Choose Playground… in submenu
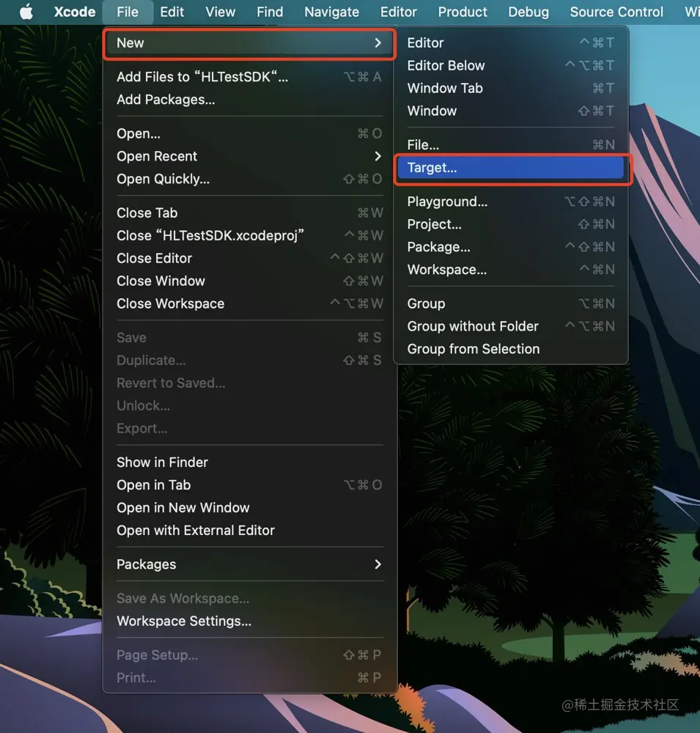Screen dimensions: 700x733 click(x=511, y=202)
